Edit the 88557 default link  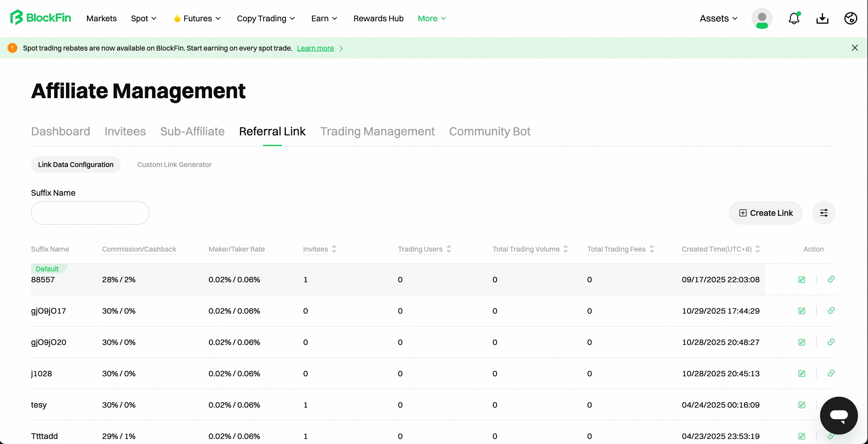(802, 279)
